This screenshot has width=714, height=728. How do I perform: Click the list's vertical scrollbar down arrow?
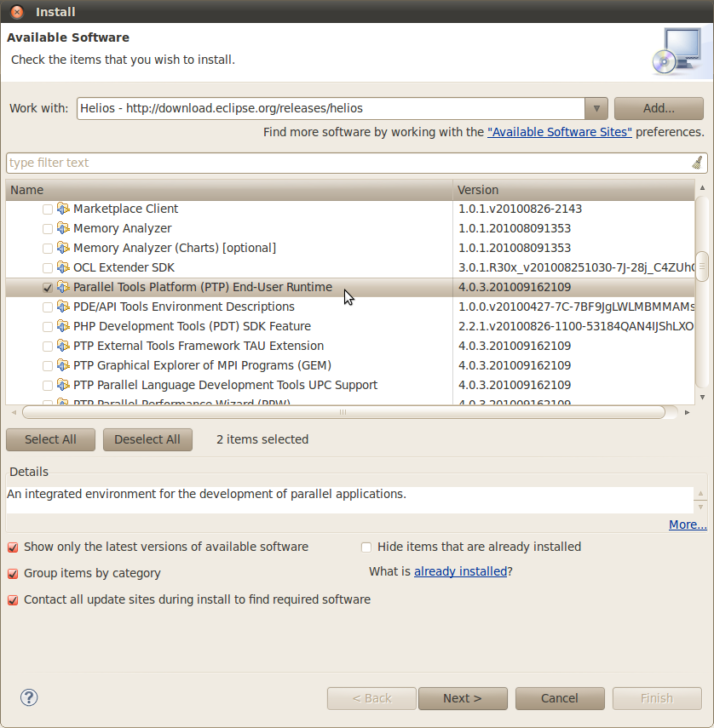(702, 398)
